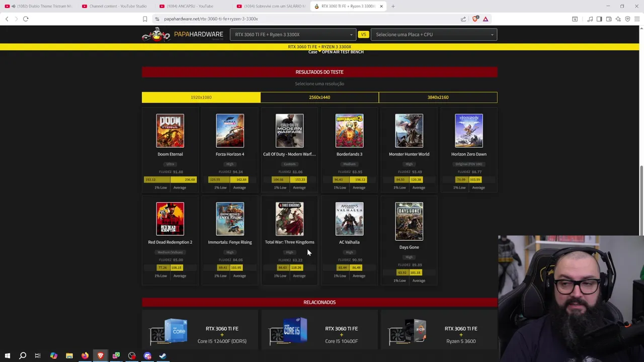Click Call Of Duty Modern Warfare cover
Viewport: 644px width, 362px height.
pyautogui.click(x=289, y=131)
